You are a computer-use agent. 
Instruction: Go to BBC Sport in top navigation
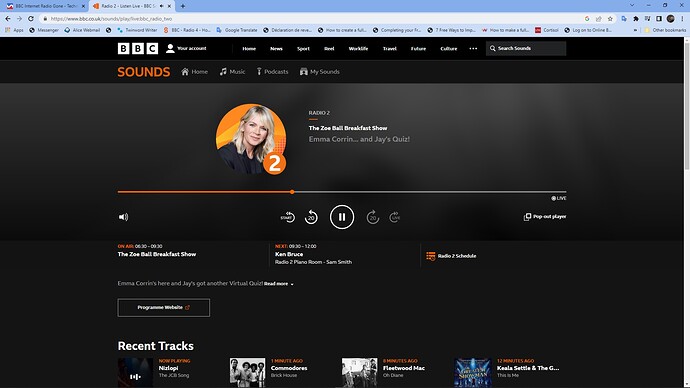coord(303,49)
